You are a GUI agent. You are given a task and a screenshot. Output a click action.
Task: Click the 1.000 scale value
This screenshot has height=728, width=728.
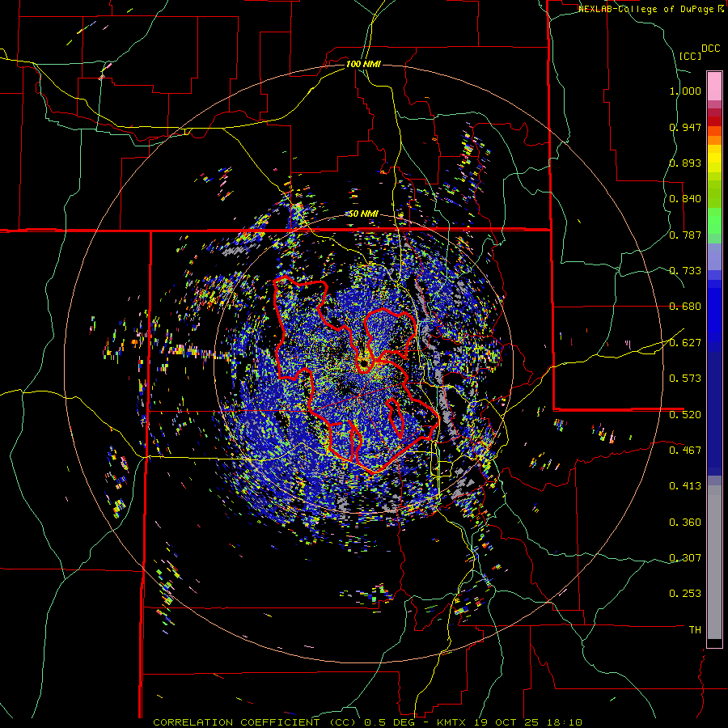click(685, 91)
